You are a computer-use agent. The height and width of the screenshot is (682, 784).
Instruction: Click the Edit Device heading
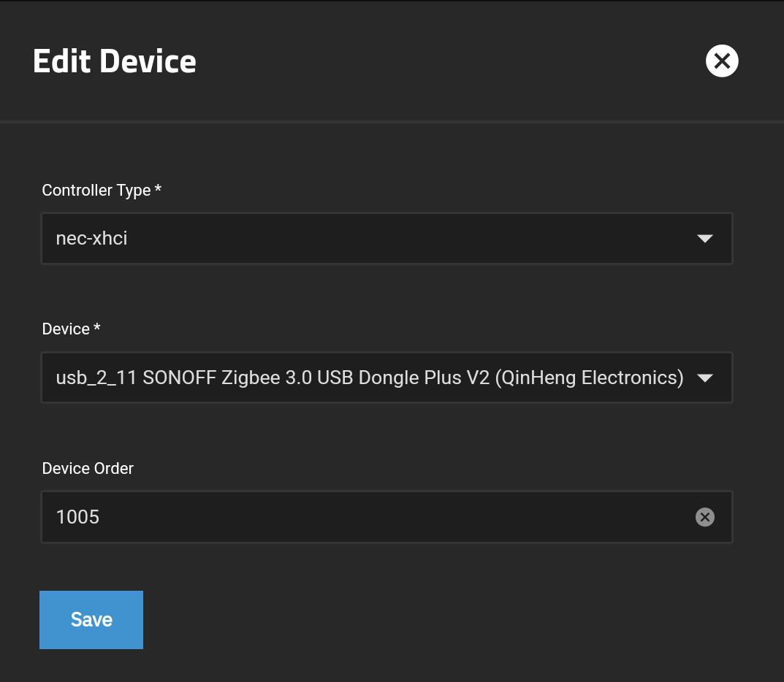tap(115, 61)
